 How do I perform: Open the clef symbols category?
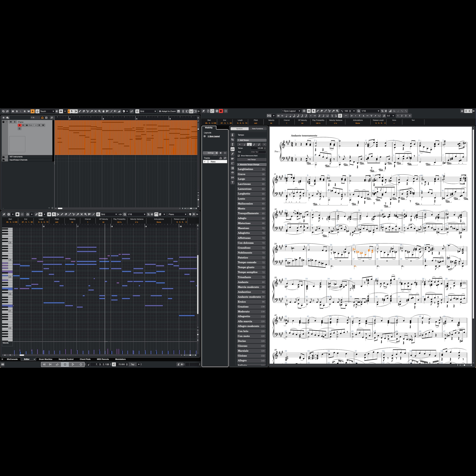coord(232,135)
